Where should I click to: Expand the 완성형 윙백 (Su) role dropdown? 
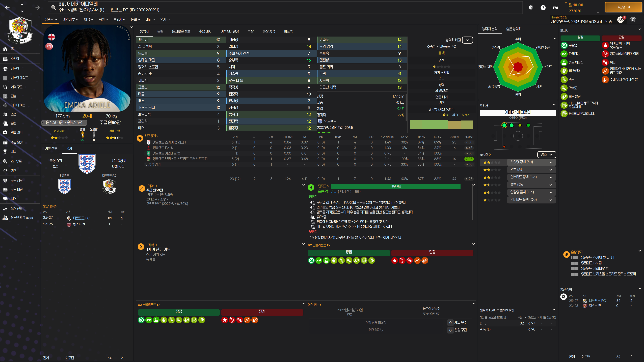click(531, 162)
